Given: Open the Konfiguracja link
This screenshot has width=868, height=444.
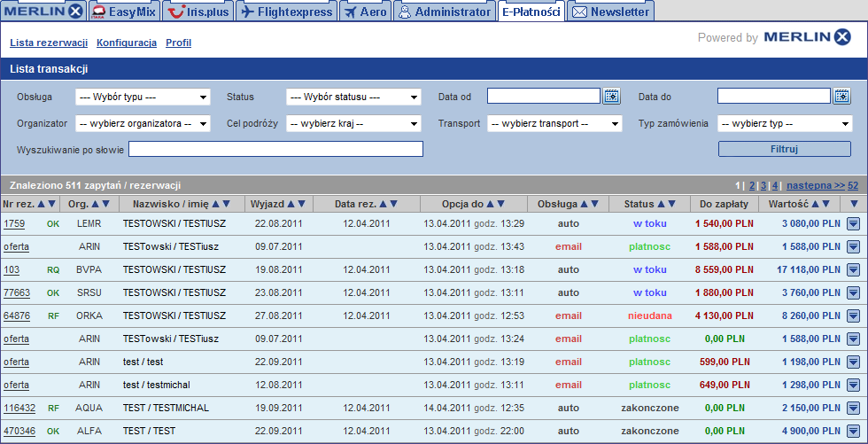Looking at the screenshot, I should tap(127, 43).
